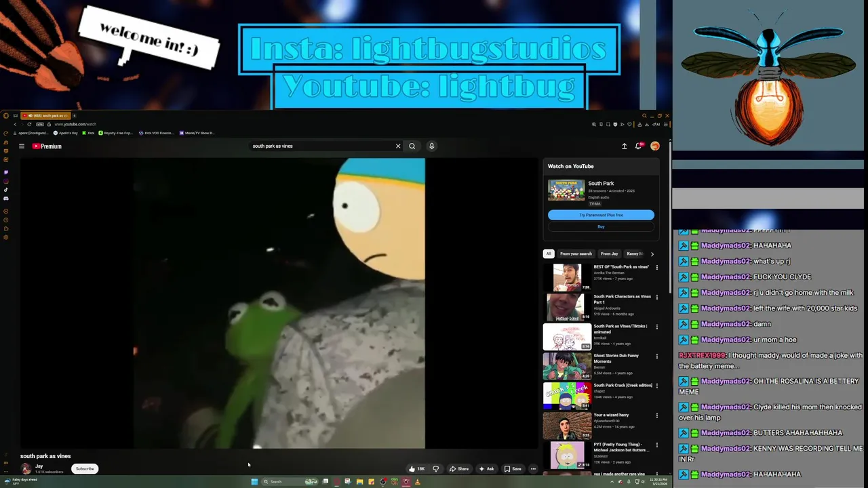Open TikTok in the browser sidebar
This screenshot has width=868, height=488.
(x=6, y=190)
